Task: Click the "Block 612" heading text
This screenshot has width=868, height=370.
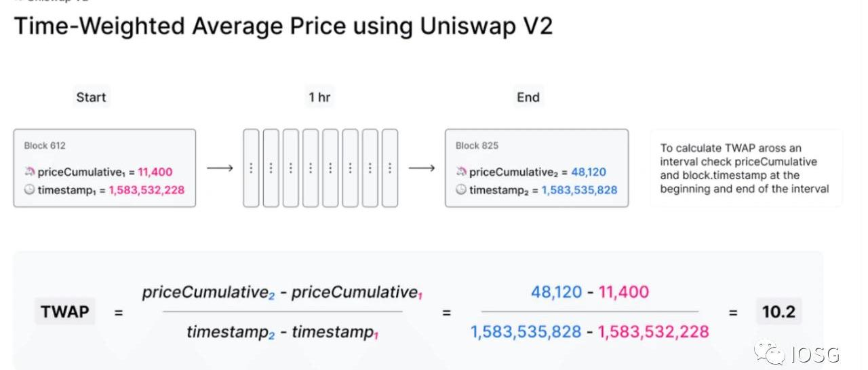Action: tap(45, 145)
